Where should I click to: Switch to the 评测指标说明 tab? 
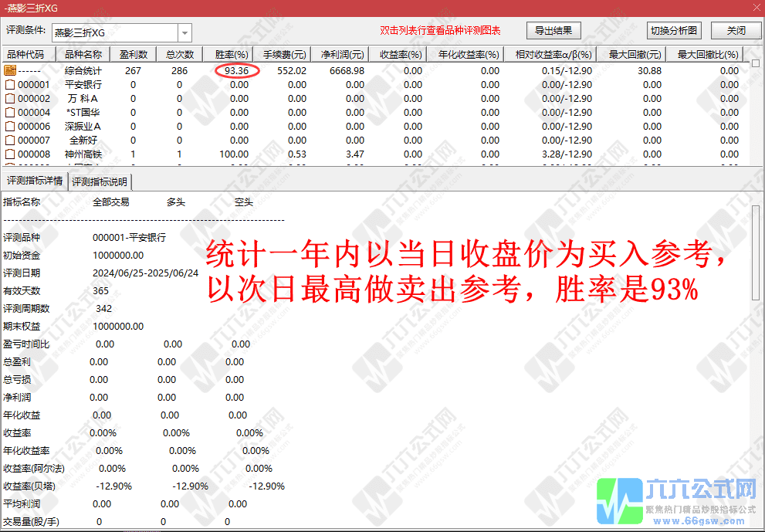98,182
